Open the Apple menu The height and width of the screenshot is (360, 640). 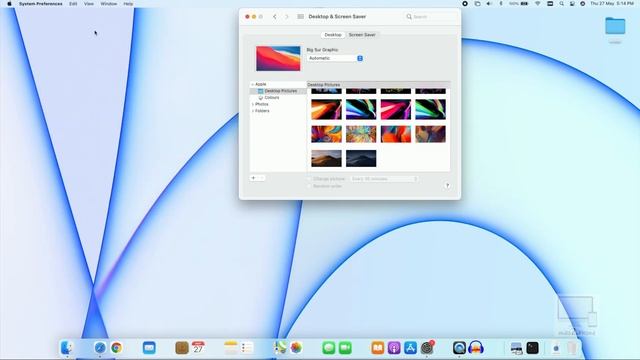click(9, 4)
